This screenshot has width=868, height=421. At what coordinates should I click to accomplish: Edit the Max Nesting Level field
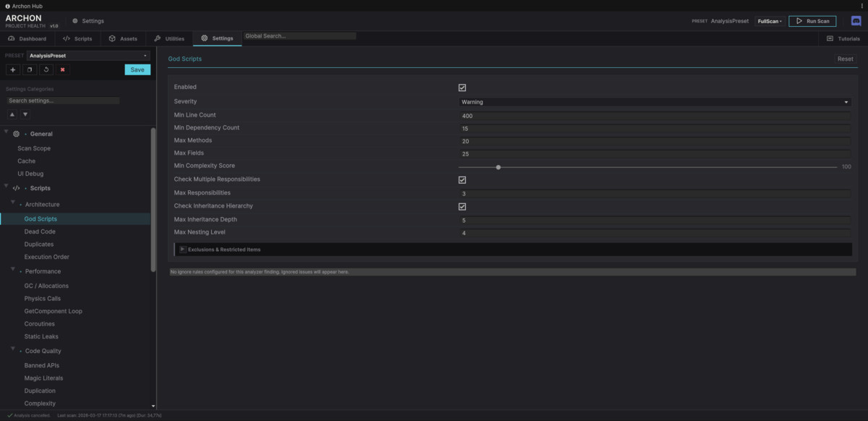655,233
